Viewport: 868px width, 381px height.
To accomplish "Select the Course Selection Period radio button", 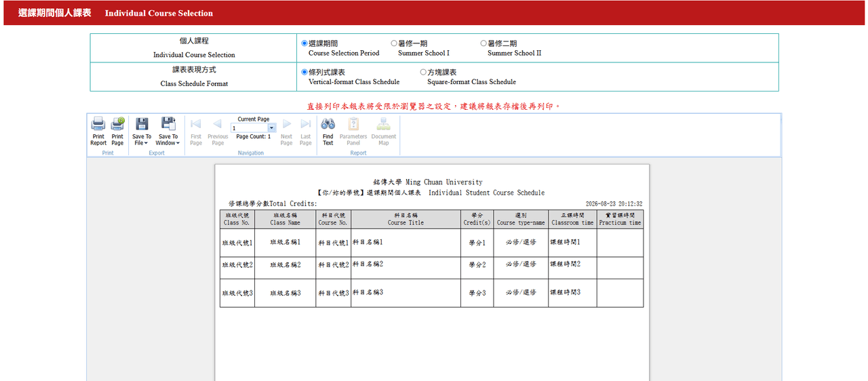I will point(304,43).
